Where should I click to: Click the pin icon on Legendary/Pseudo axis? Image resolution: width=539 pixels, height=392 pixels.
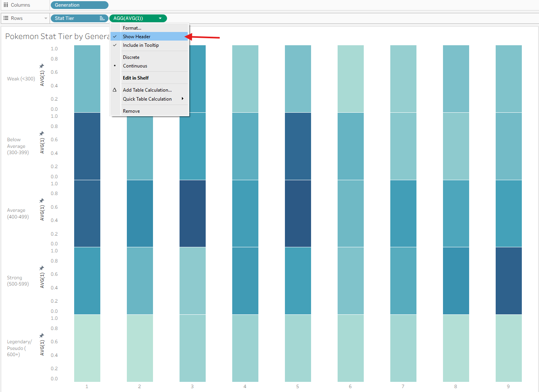point(42,335)
